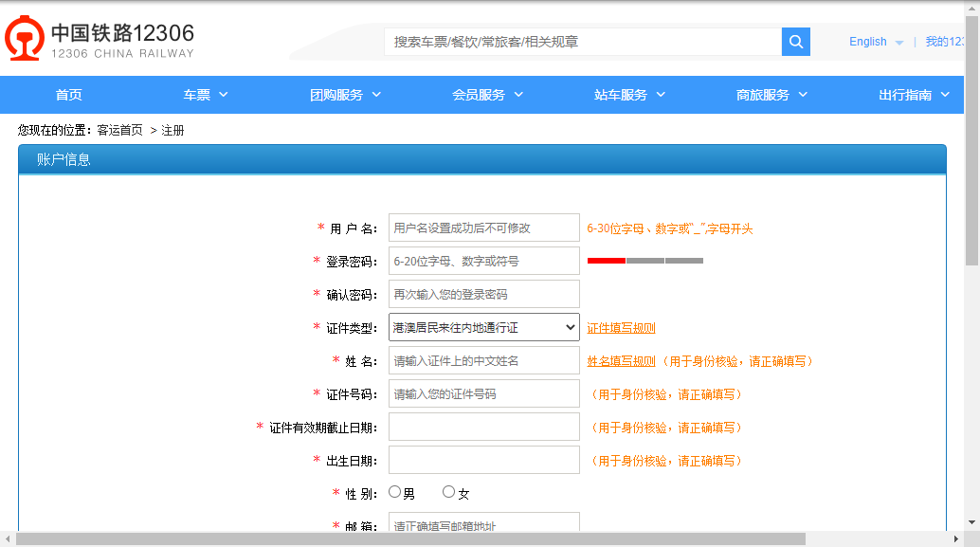The height and width of the screenshot is (547, 980).
Task: Expand the 商旅服务 menu chevron
Action: (x=803, y=94)
